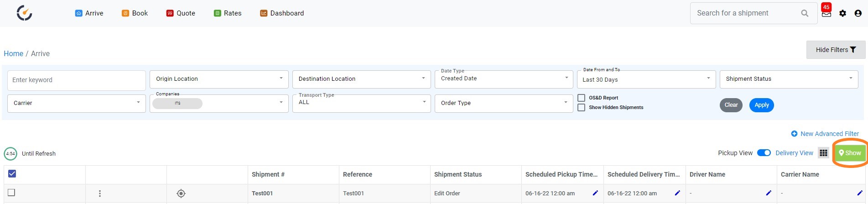The image size is (868, 204).
Task: Click the refresh countdown timer circle
Action: click(x=10, y=154)
